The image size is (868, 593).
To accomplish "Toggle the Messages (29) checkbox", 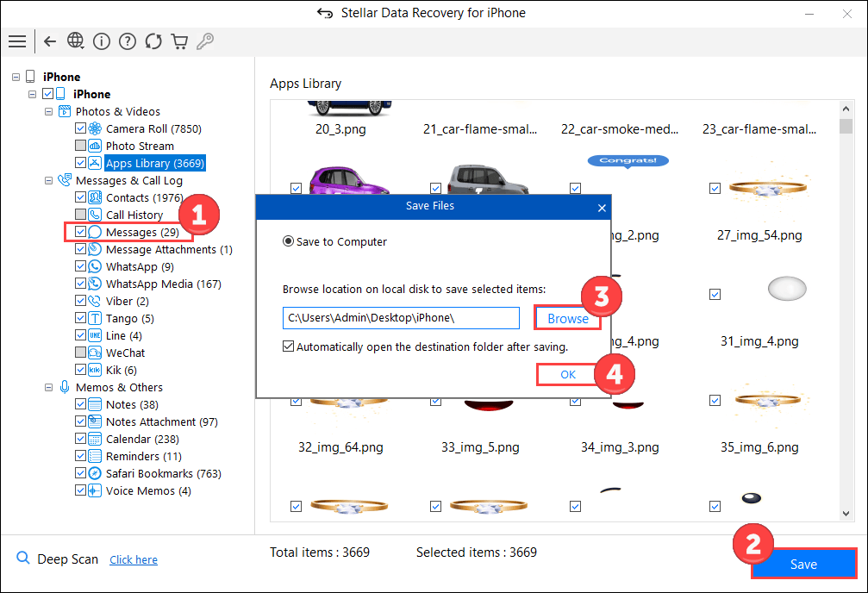I will point(80,232).
